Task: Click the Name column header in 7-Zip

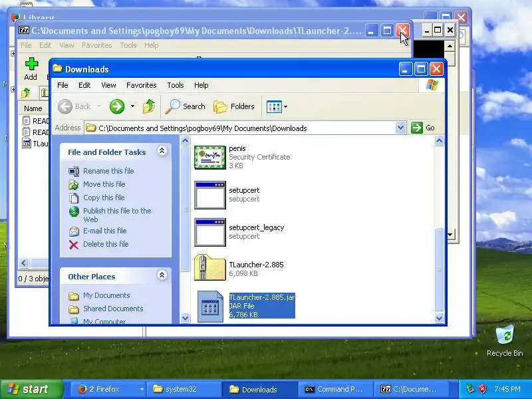Action: pos(33,108)
